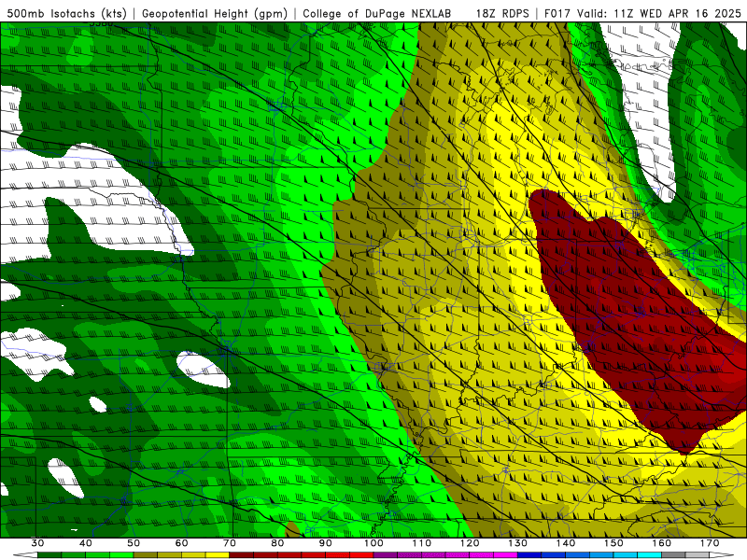Click the legend value 30
The height and width of the screenshot is (560, 747).
point(37,543)
